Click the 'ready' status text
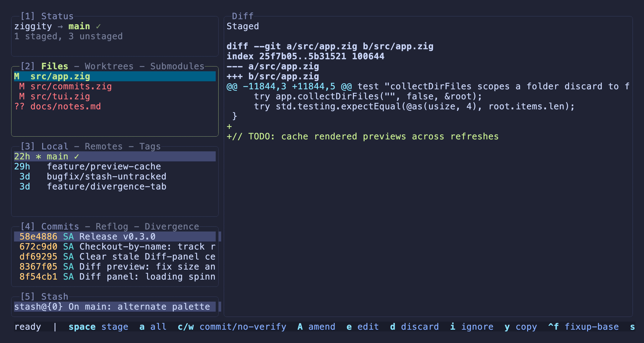This screenshot has width=644, height=343. click(27, 327)
